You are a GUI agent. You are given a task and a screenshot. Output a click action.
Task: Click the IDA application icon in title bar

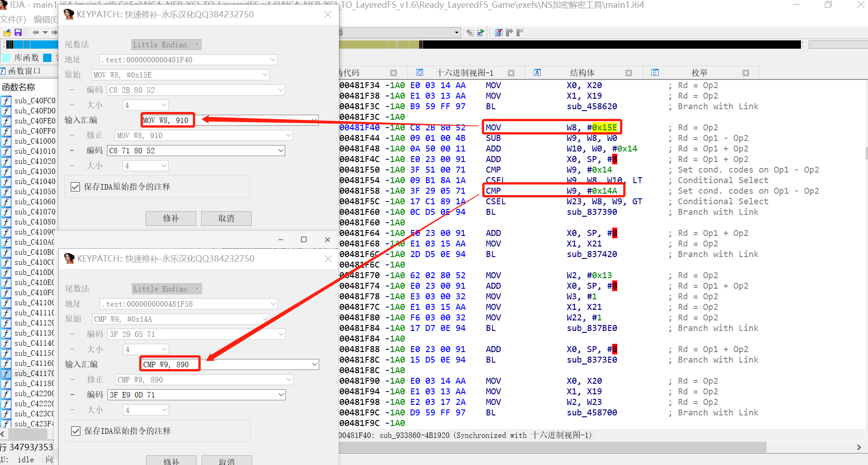point(4,5)
